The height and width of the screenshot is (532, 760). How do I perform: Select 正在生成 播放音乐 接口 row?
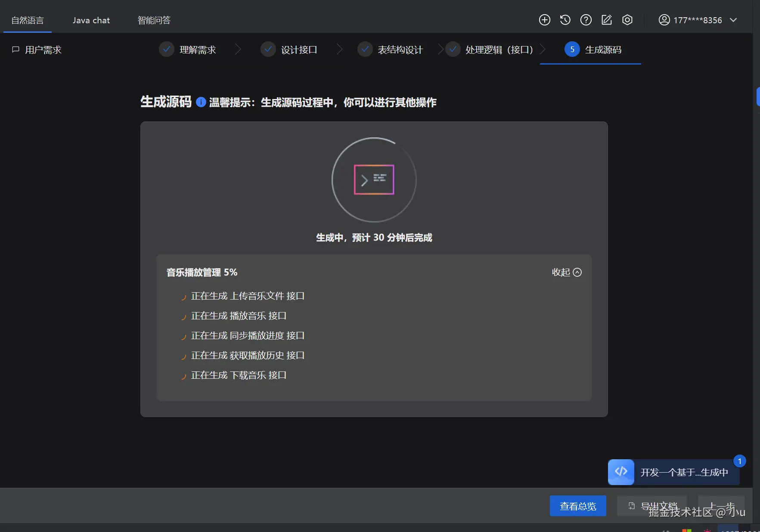click(239, 316)
